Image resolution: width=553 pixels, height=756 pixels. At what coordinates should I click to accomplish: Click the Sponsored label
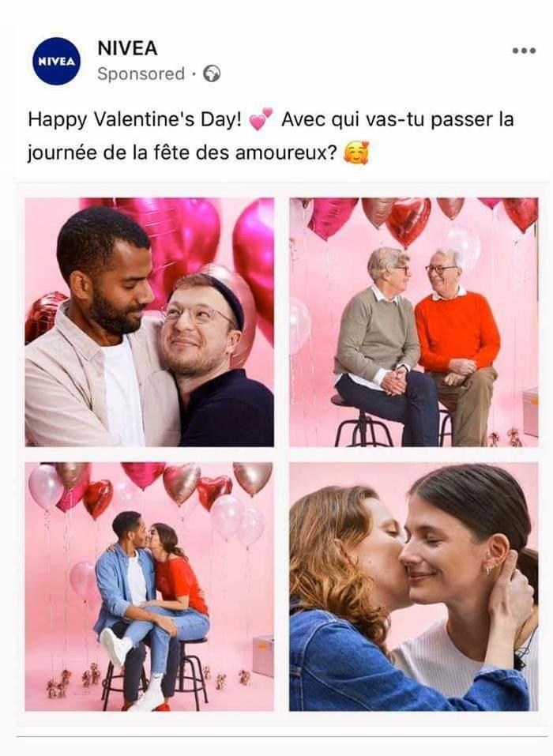pyautogui.click(x=141, y=73)
